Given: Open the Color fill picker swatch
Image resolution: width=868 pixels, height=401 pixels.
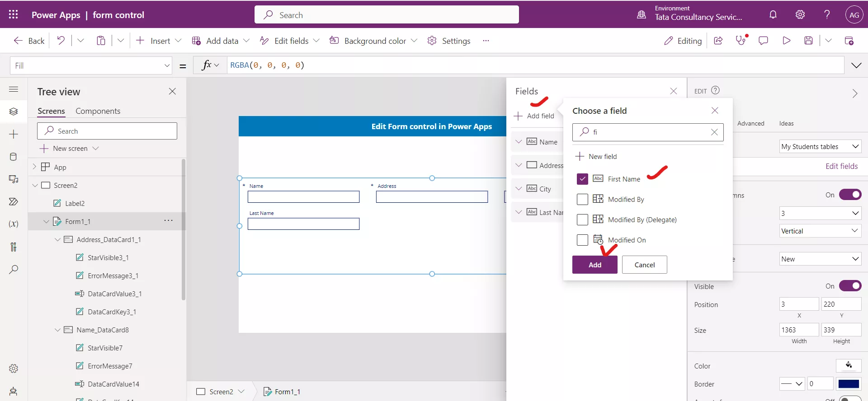Looking at the screenshot, I should coord(849,365).
